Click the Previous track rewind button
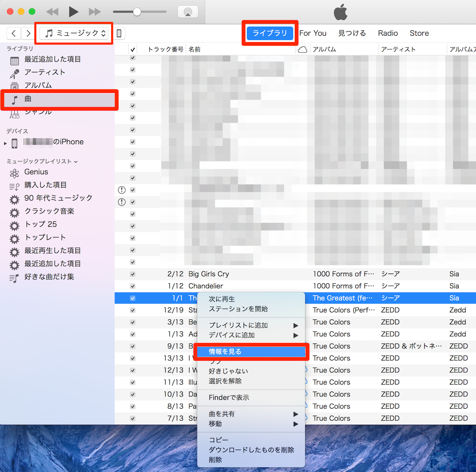The height and width of the screenshot is (472, 476). [52, 12]
